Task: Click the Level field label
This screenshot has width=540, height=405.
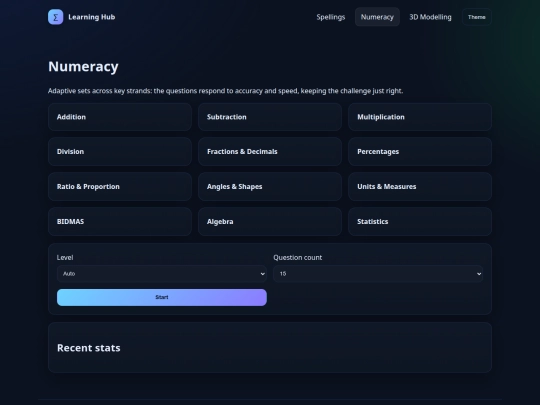Action: click(65, 258)
